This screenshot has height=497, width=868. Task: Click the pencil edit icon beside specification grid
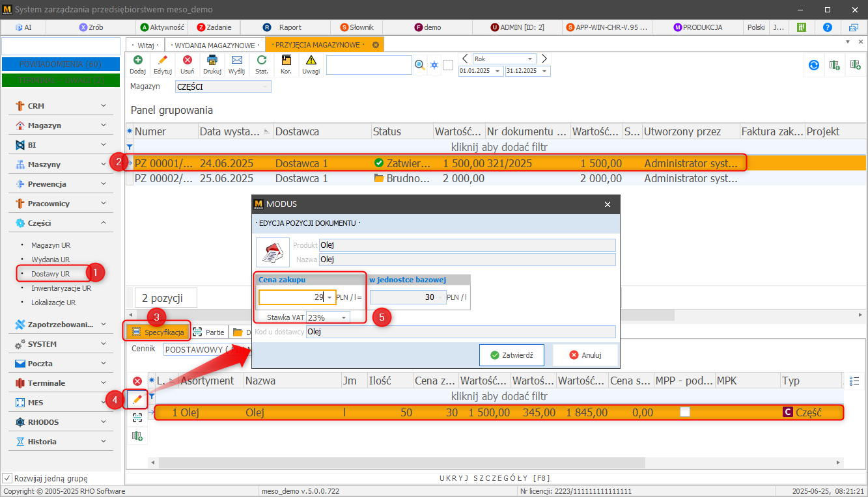[x=137, y=399]
